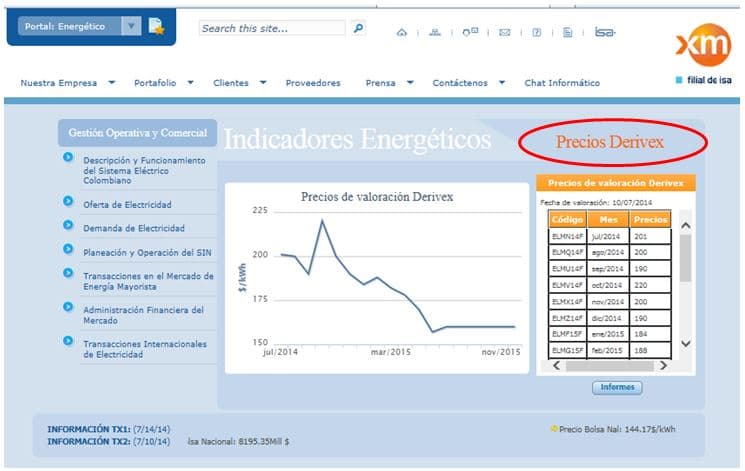
Task: Open the site map icon
Action: pos(435,32)
